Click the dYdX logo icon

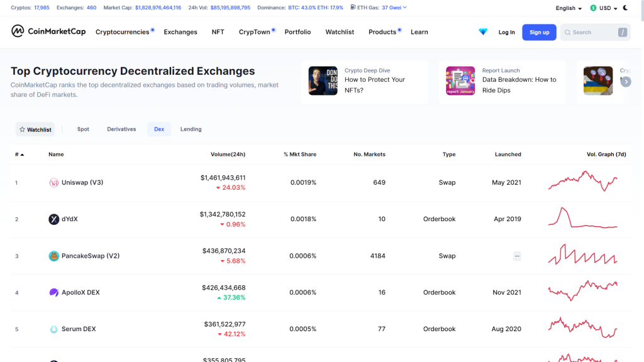[x=54, y=219]
